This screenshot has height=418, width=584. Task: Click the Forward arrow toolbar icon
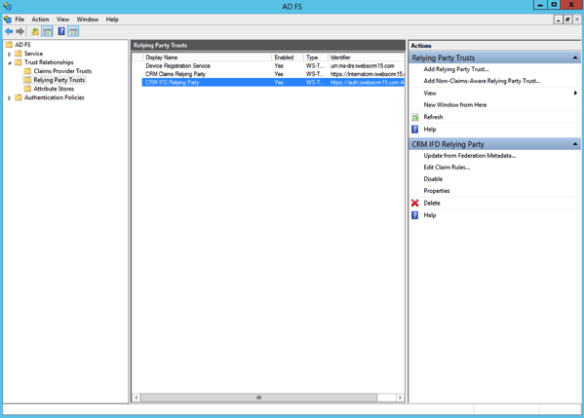click(x=20, y=31)
